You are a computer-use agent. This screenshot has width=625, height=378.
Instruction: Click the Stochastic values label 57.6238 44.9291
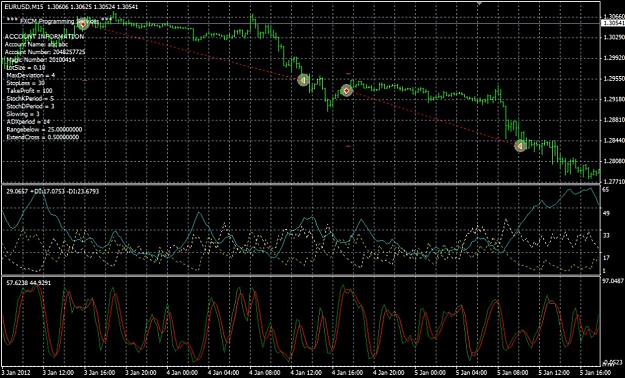29,282
